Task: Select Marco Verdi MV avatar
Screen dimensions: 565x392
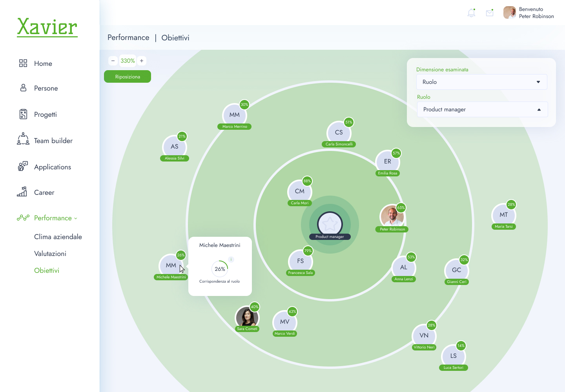Action: (x=285, y=322)
